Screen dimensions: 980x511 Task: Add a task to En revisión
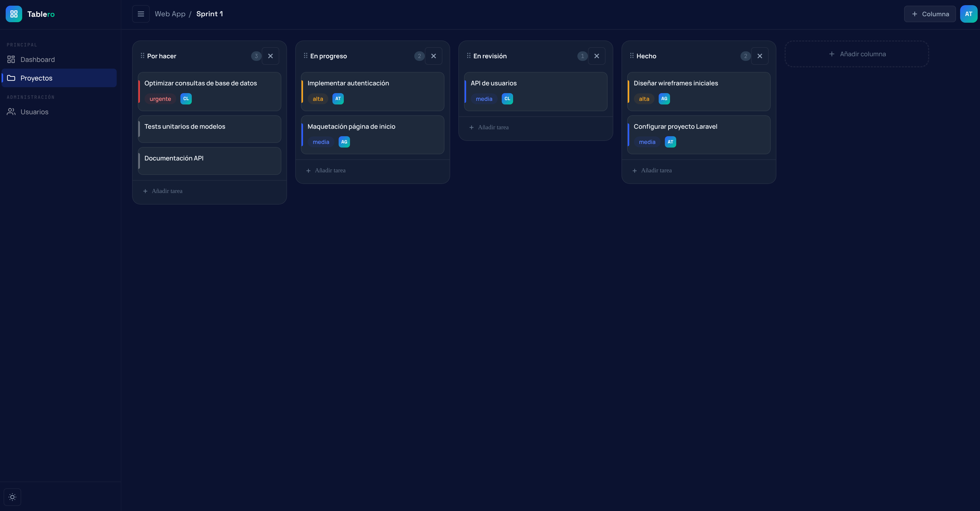point(536,127)
